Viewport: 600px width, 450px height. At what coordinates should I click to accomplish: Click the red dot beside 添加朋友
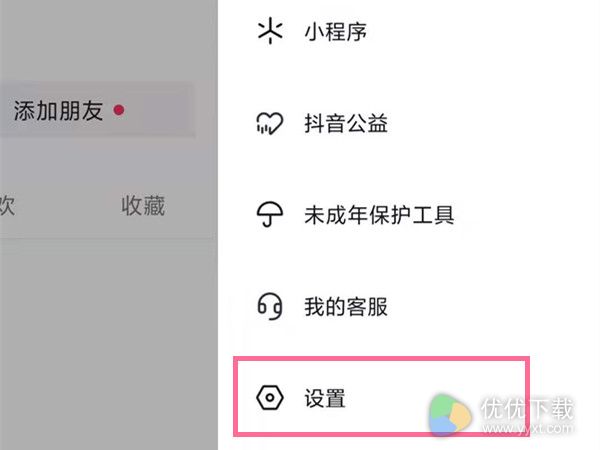click(119, 110)
